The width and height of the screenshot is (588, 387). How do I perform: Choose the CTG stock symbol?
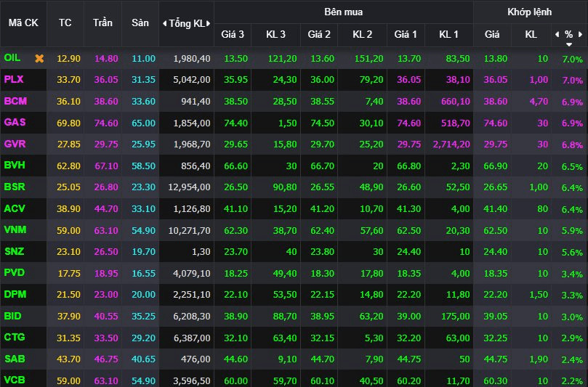pos(15,337)
